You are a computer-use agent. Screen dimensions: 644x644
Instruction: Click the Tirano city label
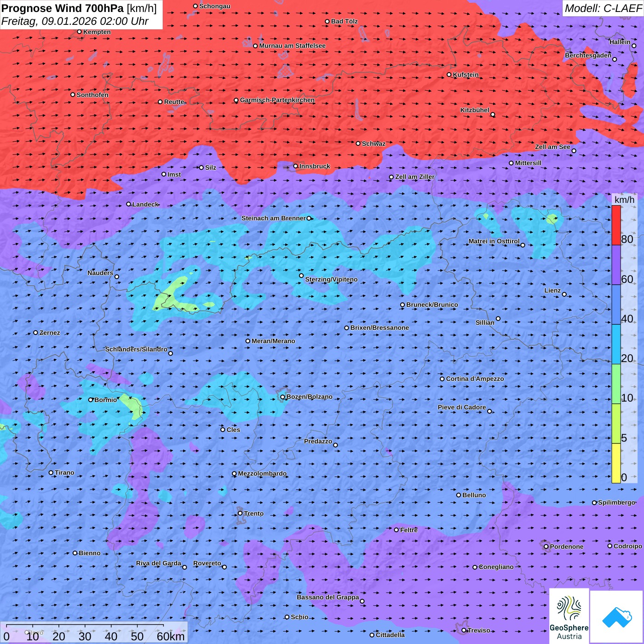[64, 472]
